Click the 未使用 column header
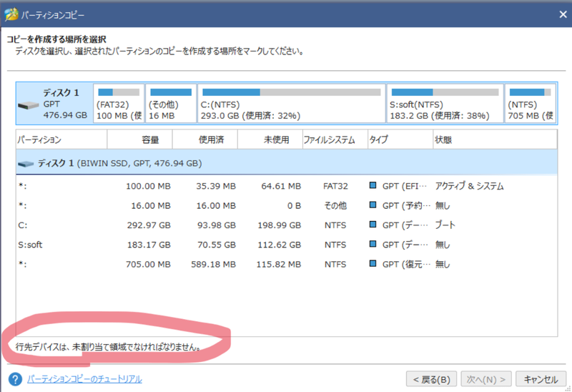Screen dimensions: 572x392 [270, 139]
